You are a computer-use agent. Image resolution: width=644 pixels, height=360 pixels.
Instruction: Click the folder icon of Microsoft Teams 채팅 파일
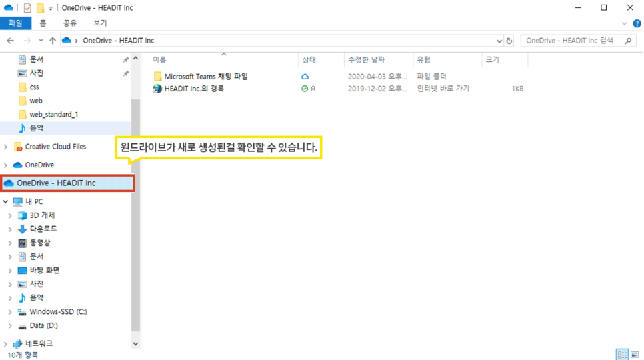157,77
